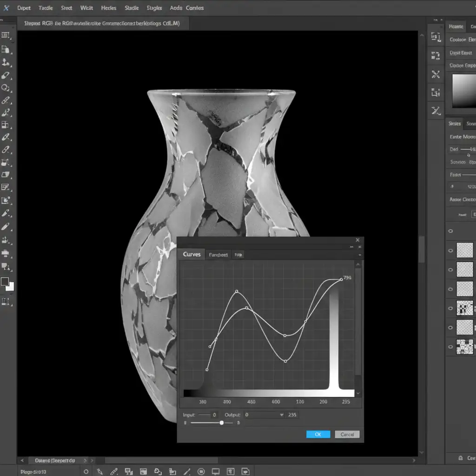Select the marquee tool atop the toolbar
The image size is (476, 476).
6,35
